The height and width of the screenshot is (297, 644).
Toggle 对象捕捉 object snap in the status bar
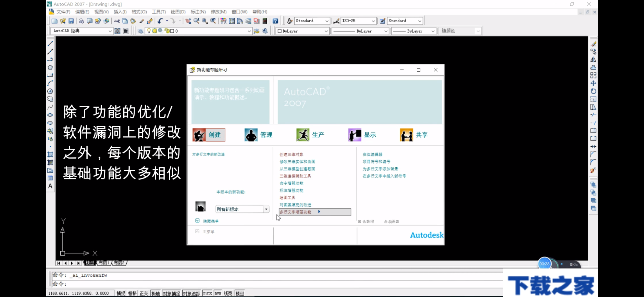point(171,293)
